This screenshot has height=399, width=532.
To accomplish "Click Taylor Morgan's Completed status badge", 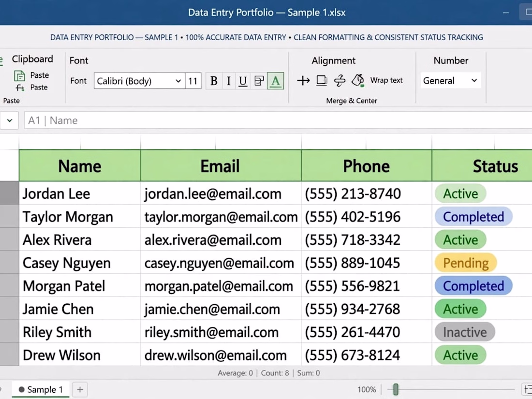I will click(x=473, y=217).
